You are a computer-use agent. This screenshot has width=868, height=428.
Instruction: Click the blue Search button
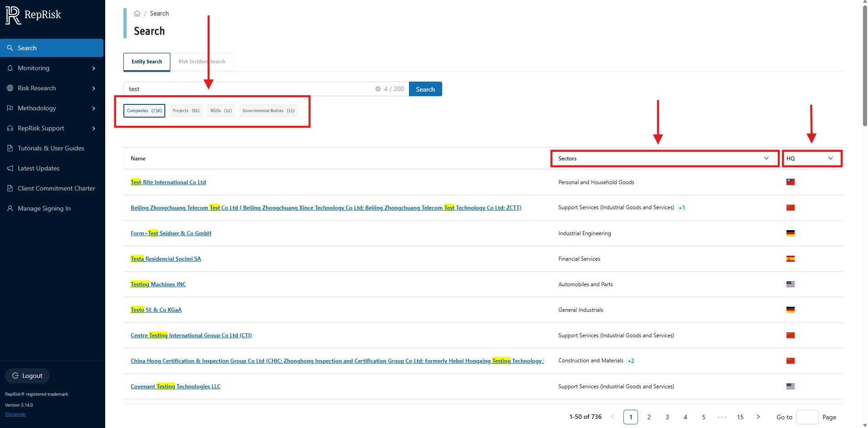coord(425,89)
